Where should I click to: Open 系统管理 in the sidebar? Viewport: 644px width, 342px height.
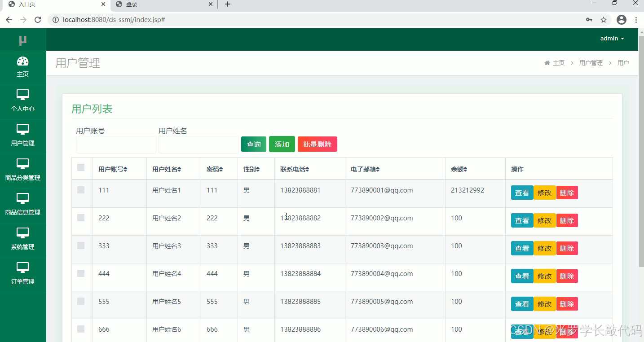[22, 239]
